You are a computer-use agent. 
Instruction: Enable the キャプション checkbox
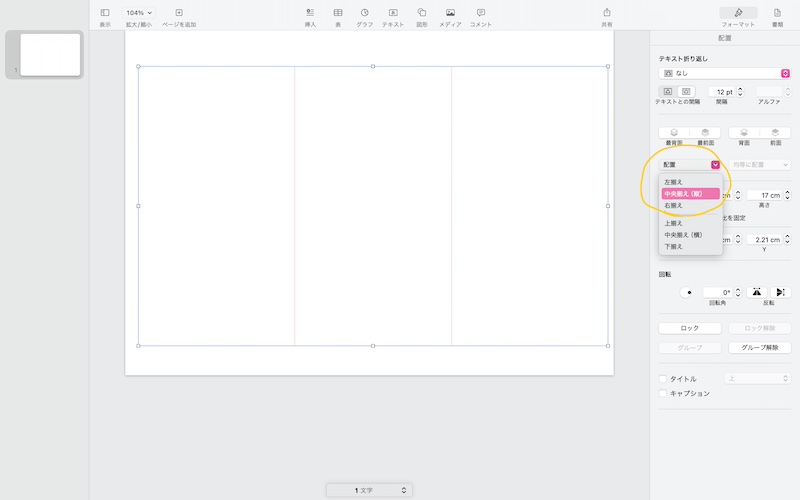pyautogui.click(x=663, y=393)
